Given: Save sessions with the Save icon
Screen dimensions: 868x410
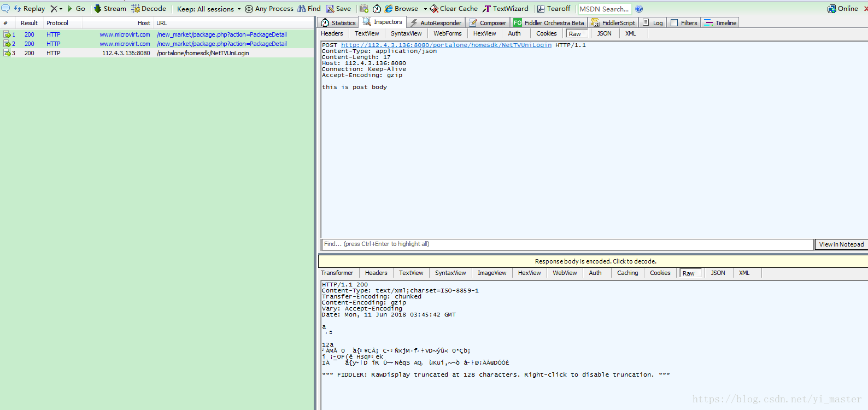Looking at the screenshot, I should point(338,9).
